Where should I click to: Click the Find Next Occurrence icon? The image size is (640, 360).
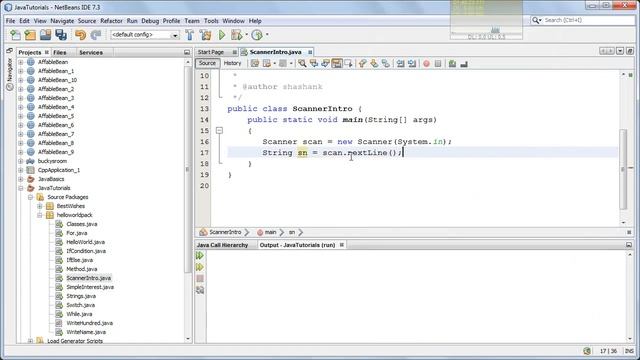pos(325,64)
